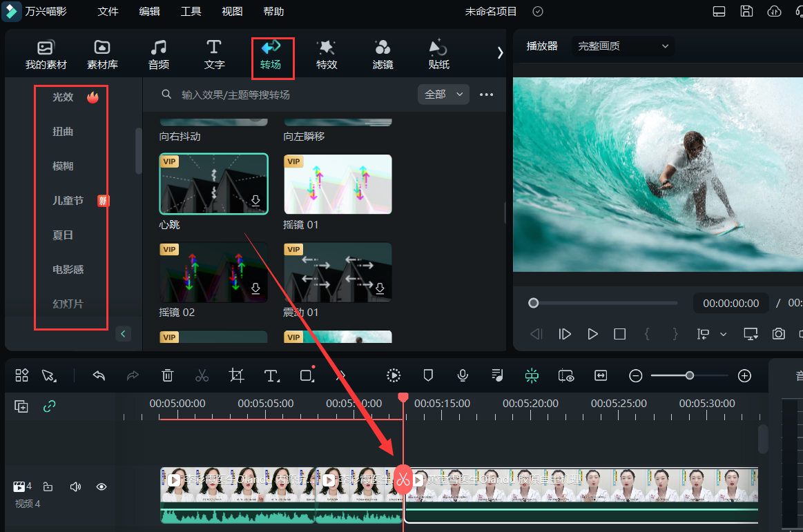Click the undo arrow in timeline toolbar

tap(99, 375)
